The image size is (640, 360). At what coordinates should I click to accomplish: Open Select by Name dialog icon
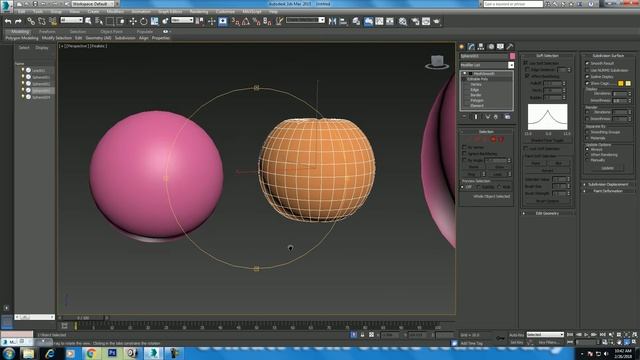(99, 21)
